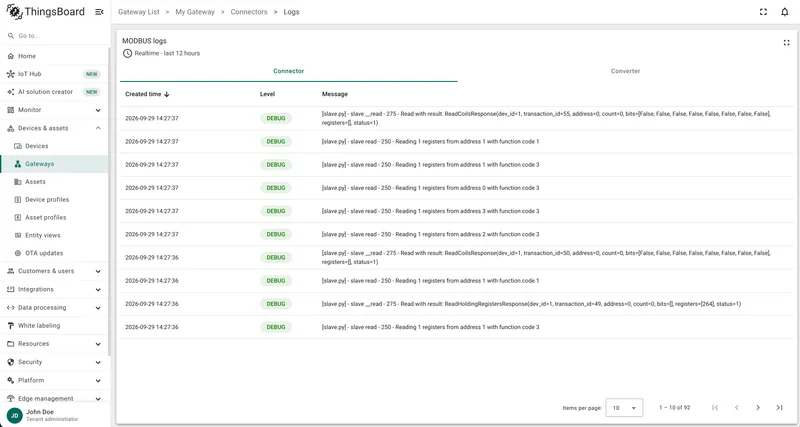Toggle fullscreen icon in top bar
800x427 pixels.
(x=763, y=12)
